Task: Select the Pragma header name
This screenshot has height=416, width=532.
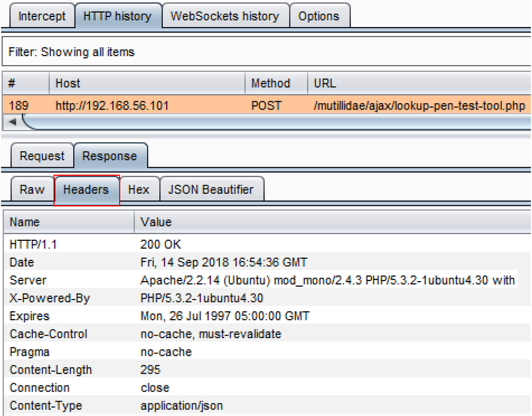Action: (30, 352)
